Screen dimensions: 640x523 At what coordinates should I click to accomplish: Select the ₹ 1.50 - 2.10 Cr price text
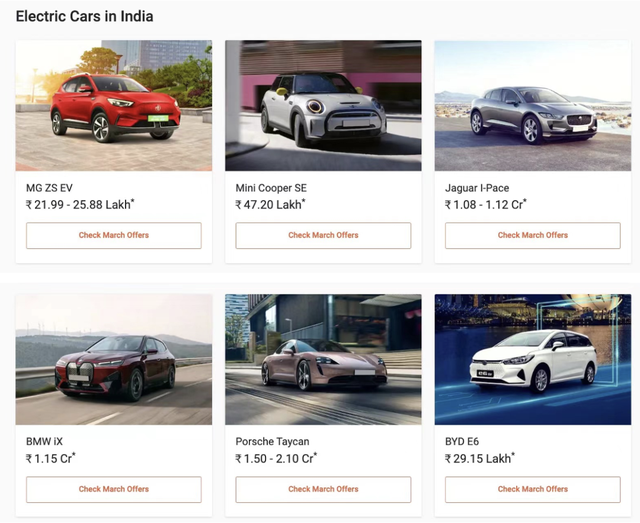(276, 458)
